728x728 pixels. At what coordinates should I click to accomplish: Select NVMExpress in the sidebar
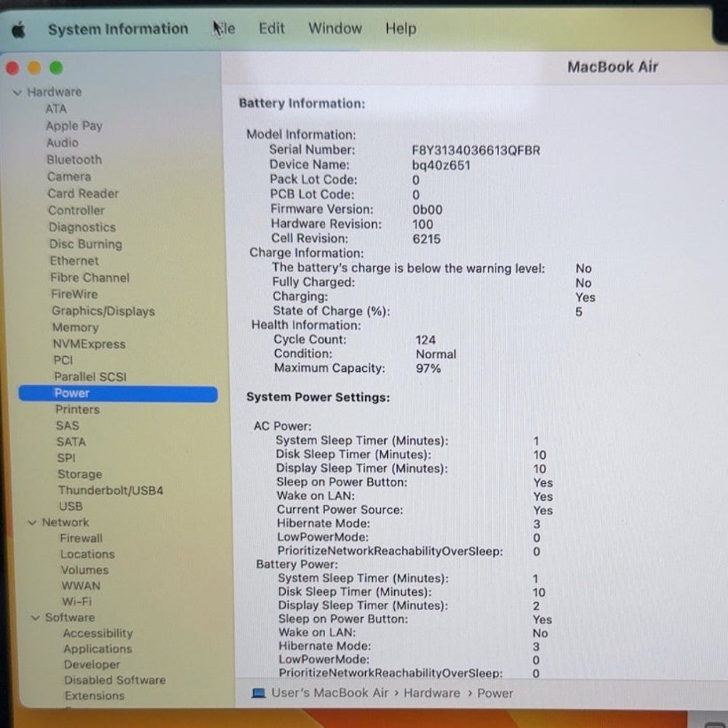coord(89,344)
